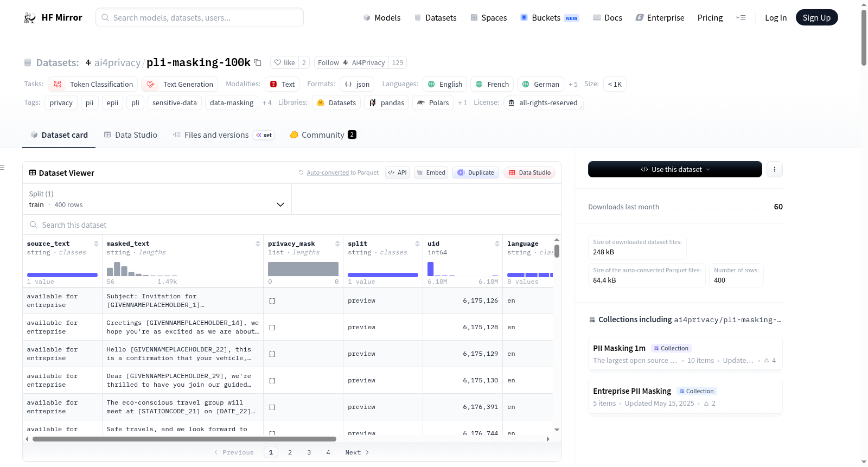The height and width of the screenshot is (467, 868).
Task: Open the Docs page
Action: (x=608, y=18)
